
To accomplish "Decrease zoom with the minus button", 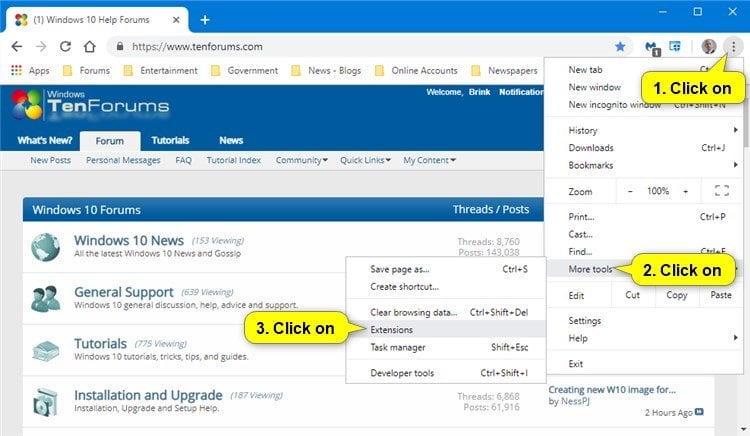I will [630, 191].
